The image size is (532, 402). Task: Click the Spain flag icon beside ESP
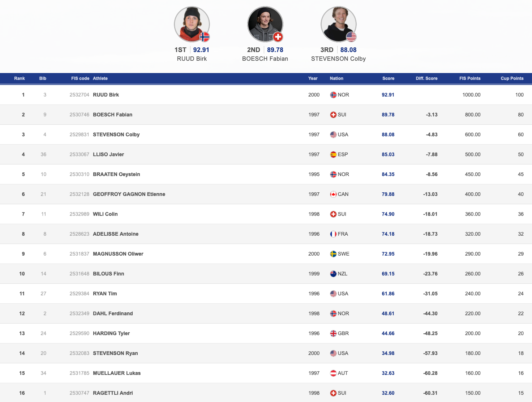tap(333, 155)
